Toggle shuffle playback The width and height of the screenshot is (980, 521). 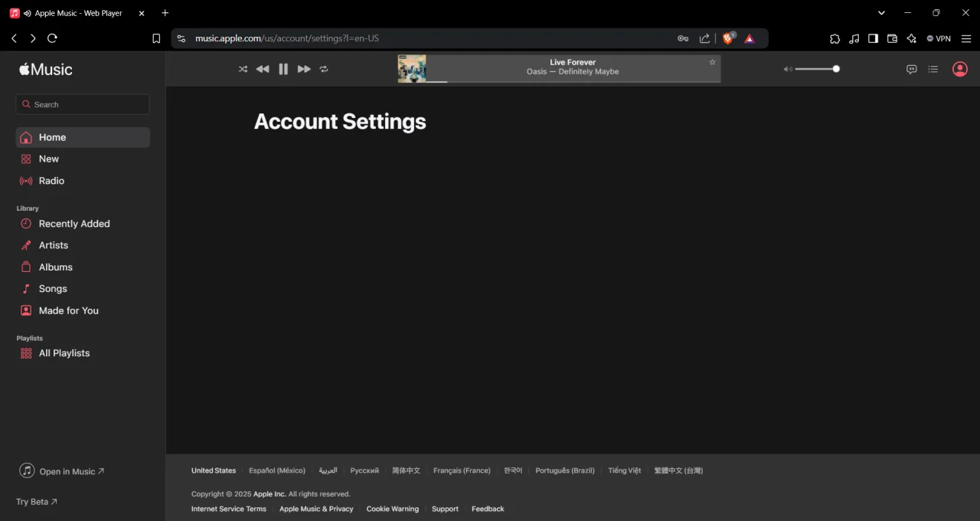[243, 69]
